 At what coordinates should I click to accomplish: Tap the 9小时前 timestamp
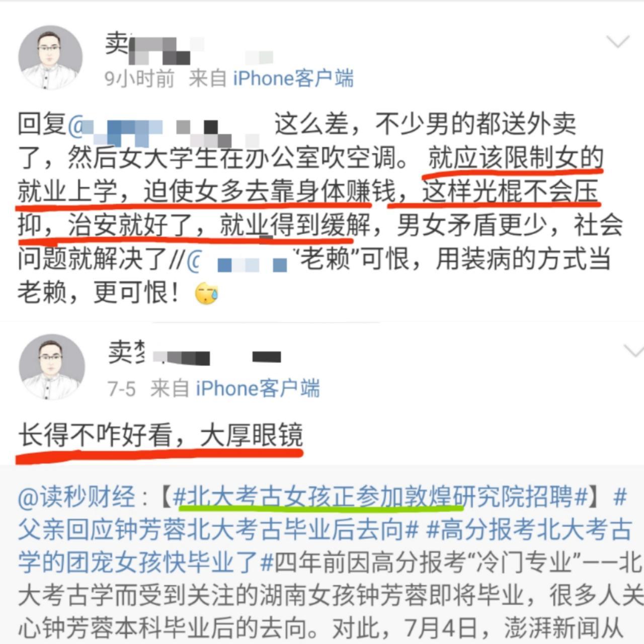(x=139, y=78)
